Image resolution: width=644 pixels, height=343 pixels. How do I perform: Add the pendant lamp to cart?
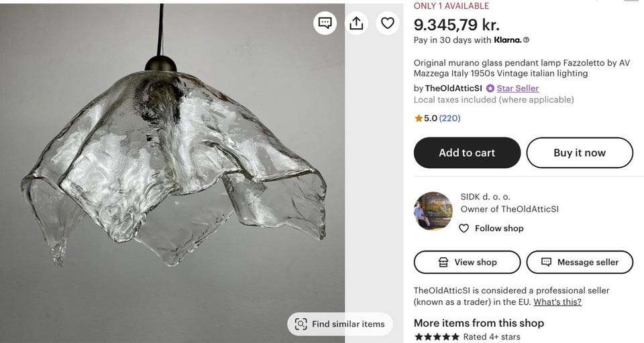(467, 153)
